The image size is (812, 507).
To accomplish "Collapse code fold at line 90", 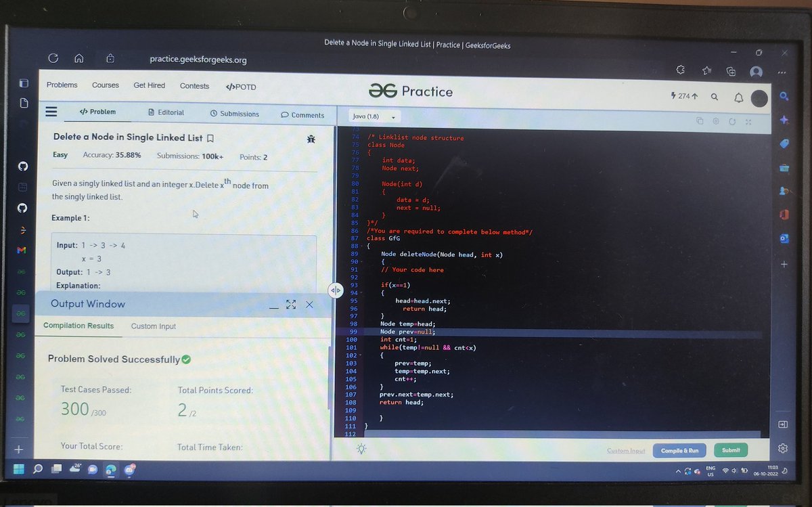I will tap(363, 262).
